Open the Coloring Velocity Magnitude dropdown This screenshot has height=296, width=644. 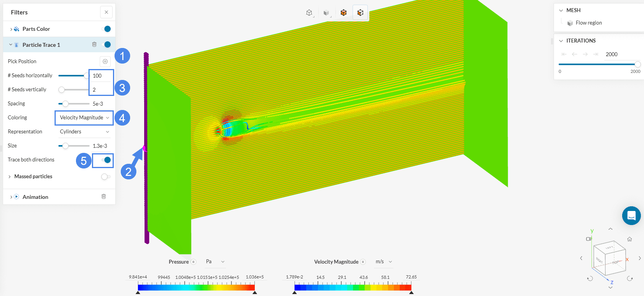84,118
